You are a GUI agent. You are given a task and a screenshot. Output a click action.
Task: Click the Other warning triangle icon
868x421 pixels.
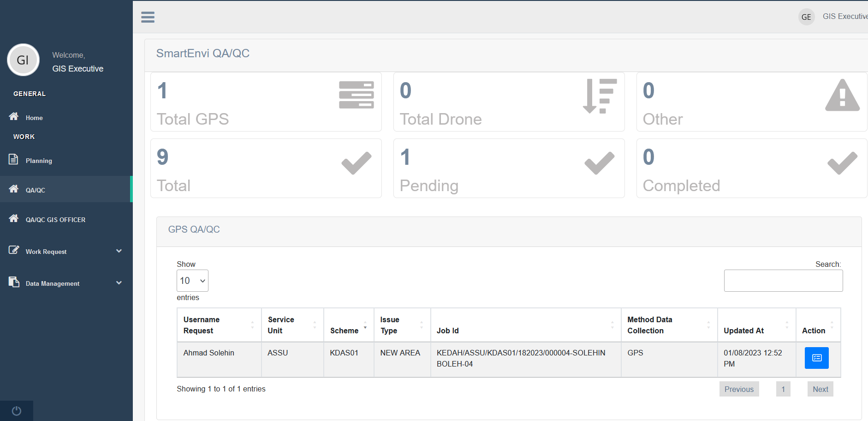click(x=842, y=96)
